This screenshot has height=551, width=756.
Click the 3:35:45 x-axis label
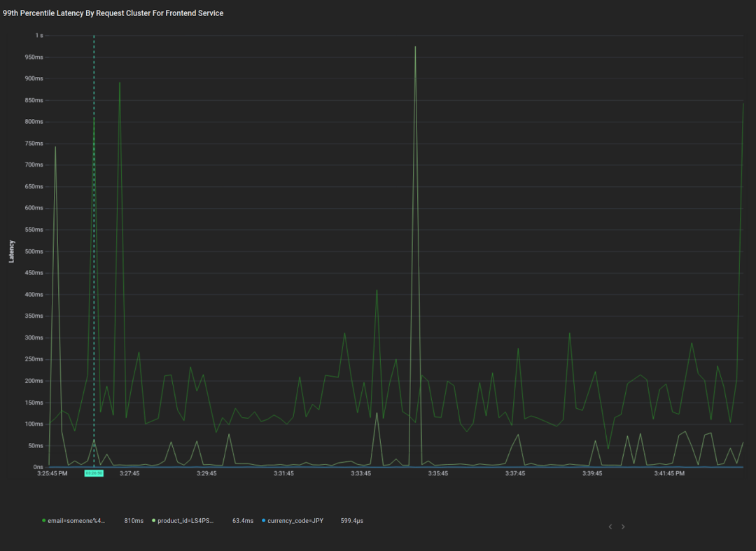coord(437,473)
